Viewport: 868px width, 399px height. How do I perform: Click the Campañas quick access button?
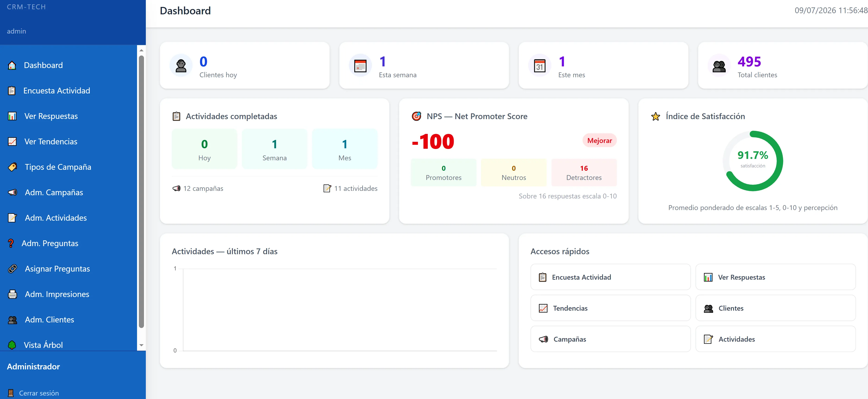[610, 339]
